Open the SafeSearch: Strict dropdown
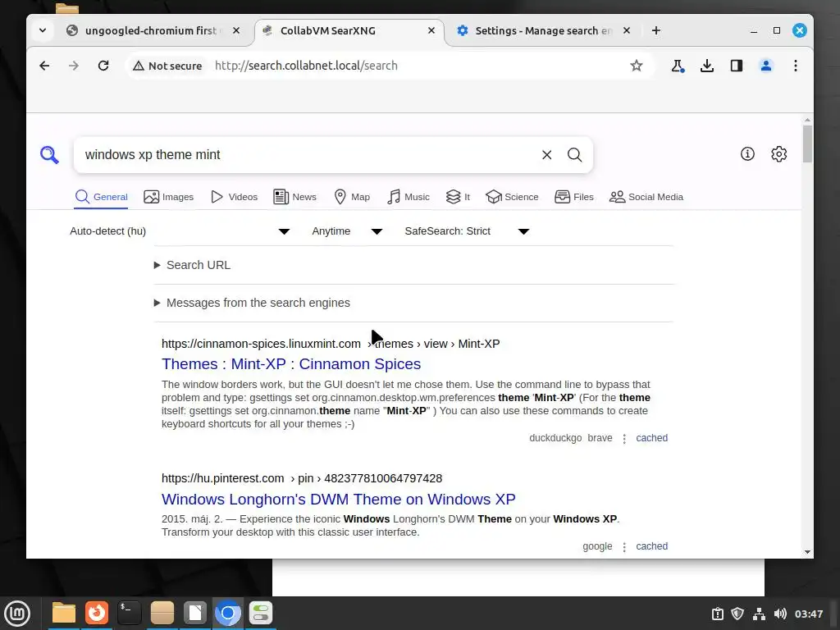 (467, 231)
